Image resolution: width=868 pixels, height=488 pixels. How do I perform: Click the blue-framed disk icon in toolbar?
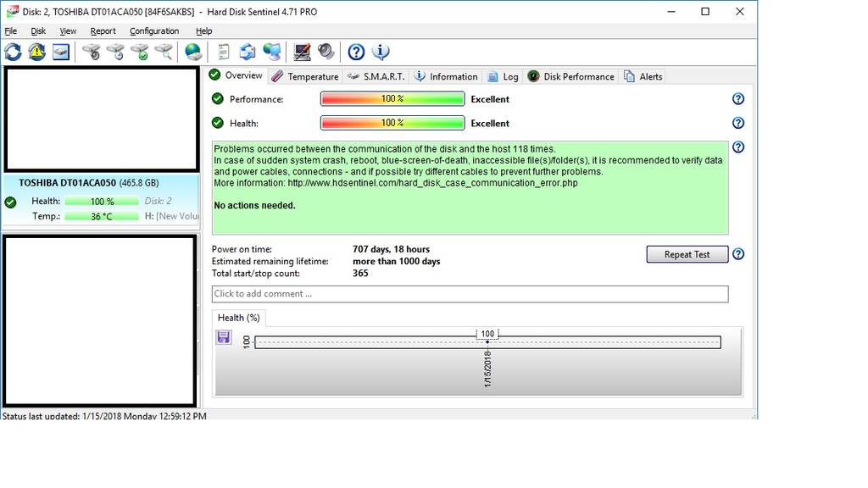click(61, 52)
